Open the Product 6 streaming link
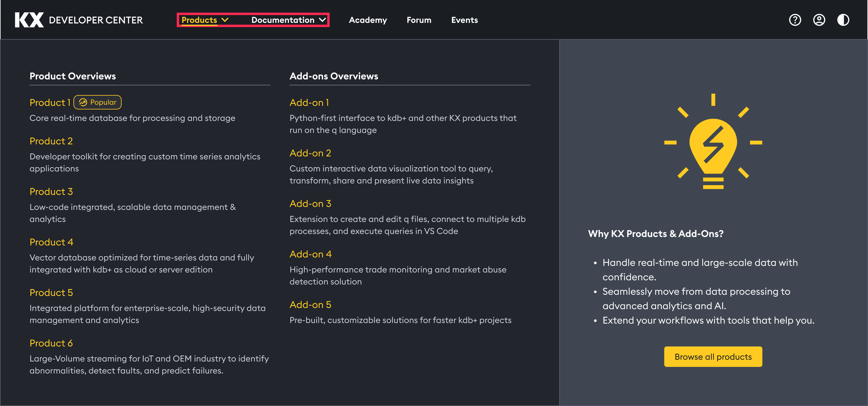This screenshot has width=868, height=406. pos(51,343)
